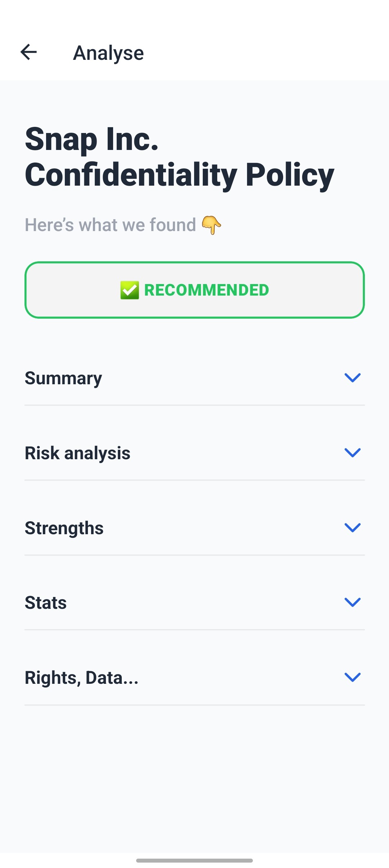Tap the Stats label

(x=46, y=603)
